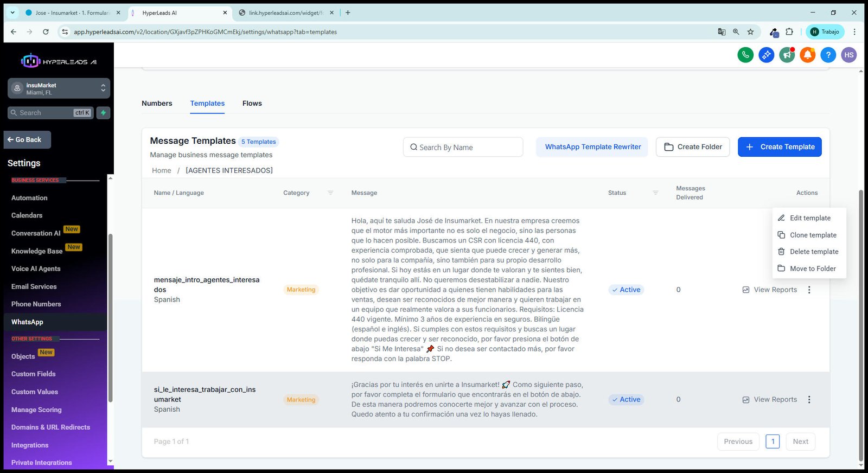Image resolution: width=868 pixels, height=473 pixels.
Task: Open the blue help question mark icon
Action: 828,55
